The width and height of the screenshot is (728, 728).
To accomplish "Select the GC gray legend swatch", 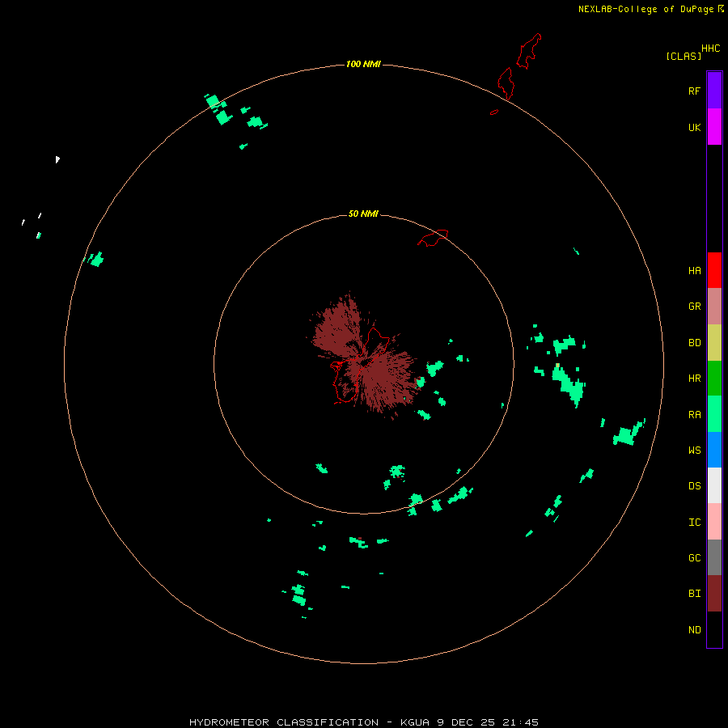I will (x=714, y=557).
